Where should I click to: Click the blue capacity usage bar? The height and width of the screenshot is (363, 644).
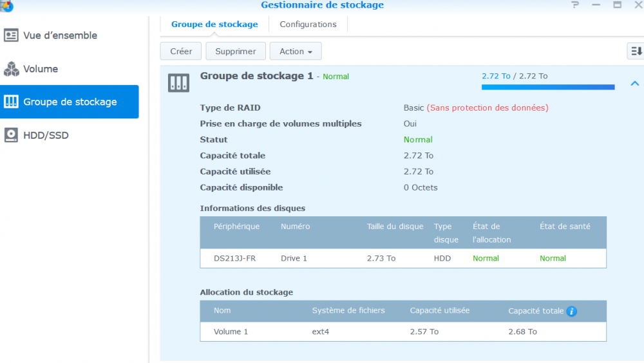pos(548,87)
